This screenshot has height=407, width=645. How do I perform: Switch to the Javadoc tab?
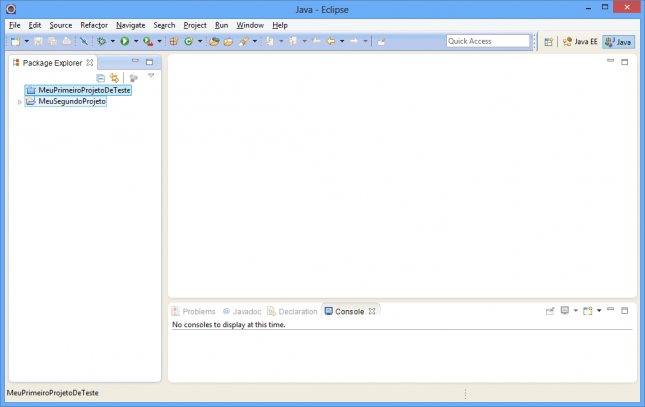[241, 312]
